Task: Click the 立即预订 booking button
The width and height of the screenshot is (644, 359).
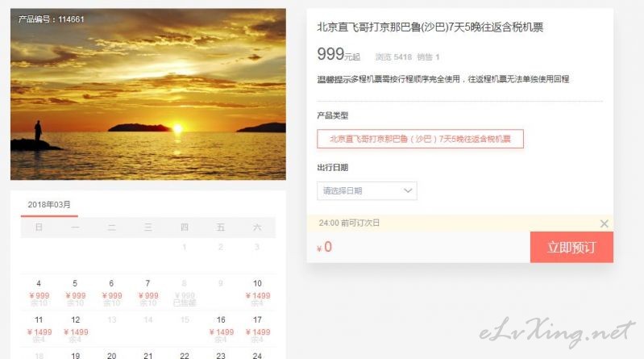Action: (571, 247)
